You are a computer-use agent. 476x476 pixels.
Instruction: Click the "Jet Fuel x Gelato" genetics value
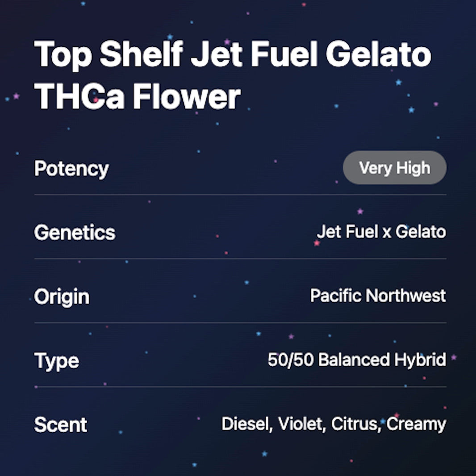[381, 232]
